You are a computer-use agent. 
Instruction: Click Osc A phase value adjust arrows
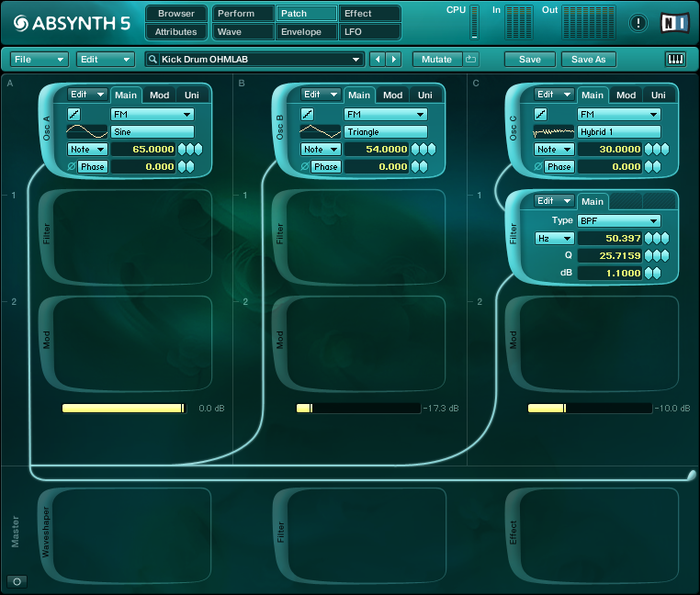186,166
